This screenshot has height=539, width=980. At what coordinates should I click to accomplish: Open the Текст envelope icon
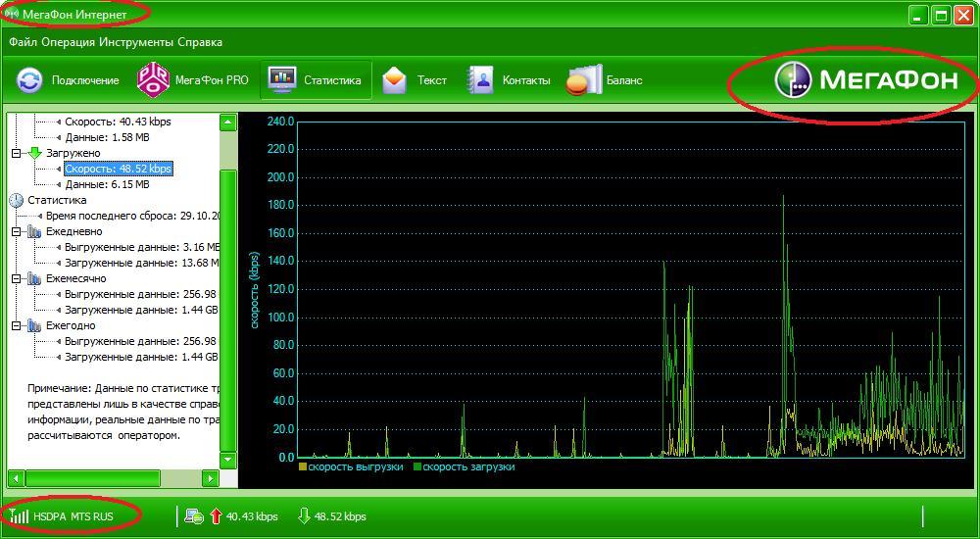pos(394,80)
